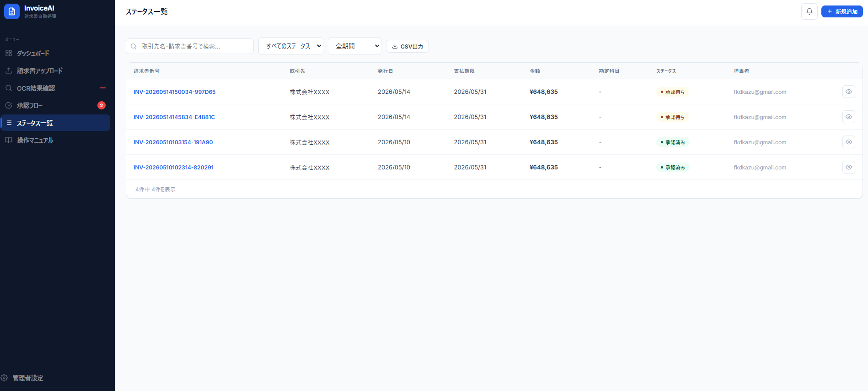
Task: Click the InvoiceAI logo icon
Action: (12, 11)
